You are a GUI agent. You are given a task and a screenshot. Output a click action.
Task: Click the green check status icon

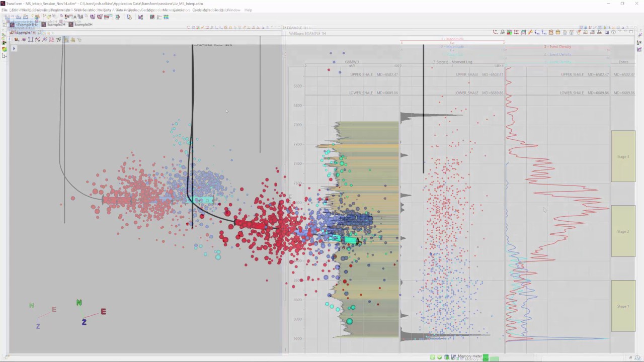tap(439, 357)
